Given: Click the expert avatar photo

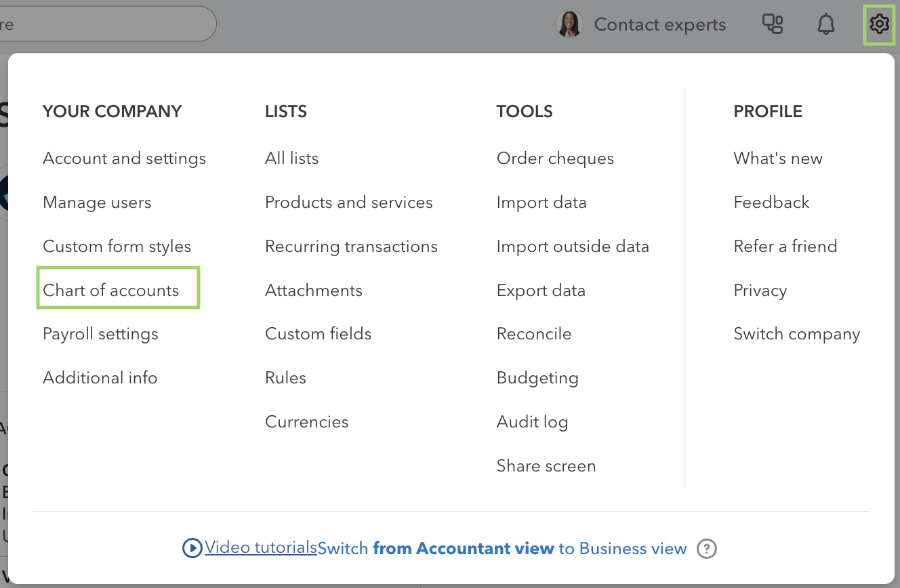Looking at the screenshot, I should pyautogui.click(x=569, y=24).
